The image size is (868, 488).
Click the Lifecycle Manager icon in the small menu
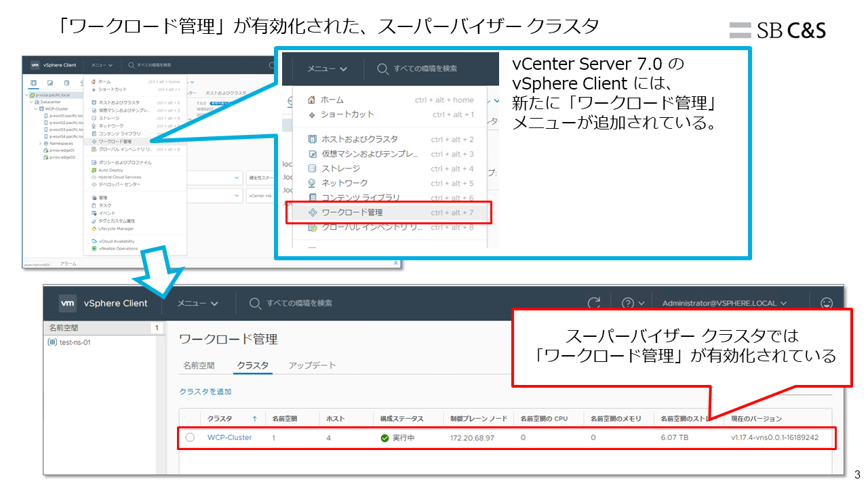(x=94, y=228)
